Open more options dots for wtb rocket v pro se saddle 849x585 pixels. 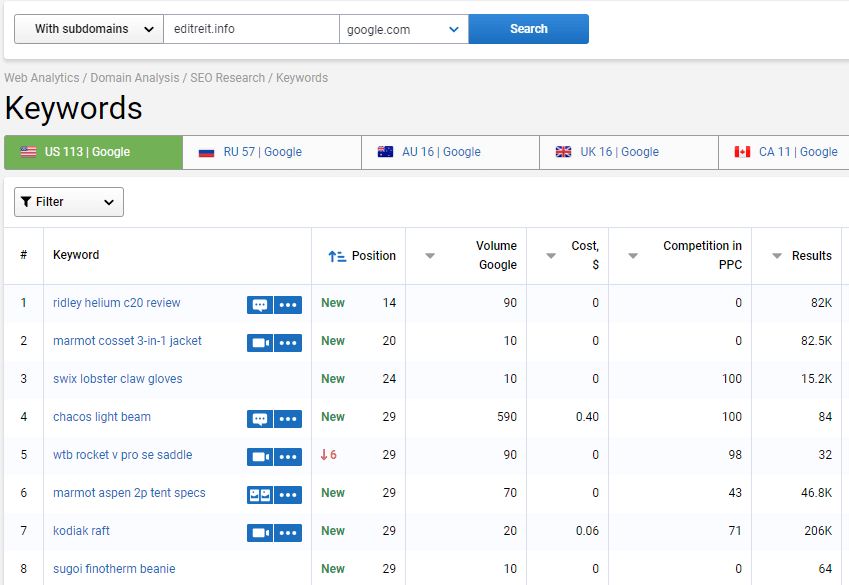288,457
